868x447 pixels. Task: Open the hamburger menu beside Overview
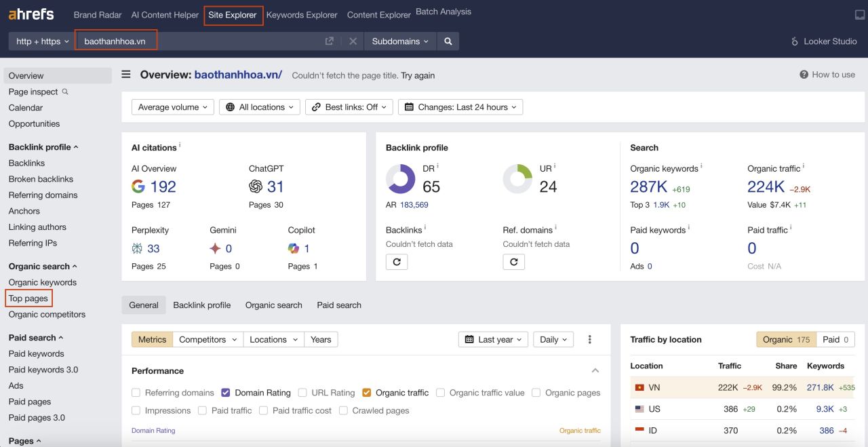[126, 75]
